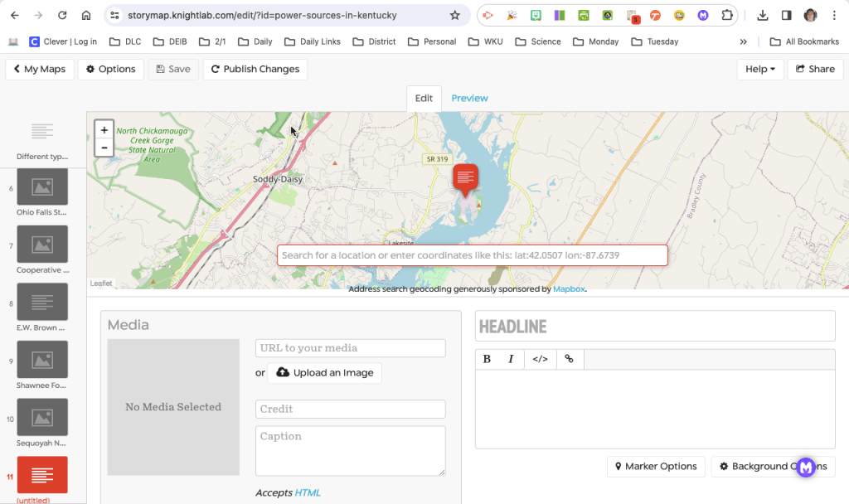Screen dimensions: 849x504
Task: Upload an Image for media
Action: click(324, 373)
